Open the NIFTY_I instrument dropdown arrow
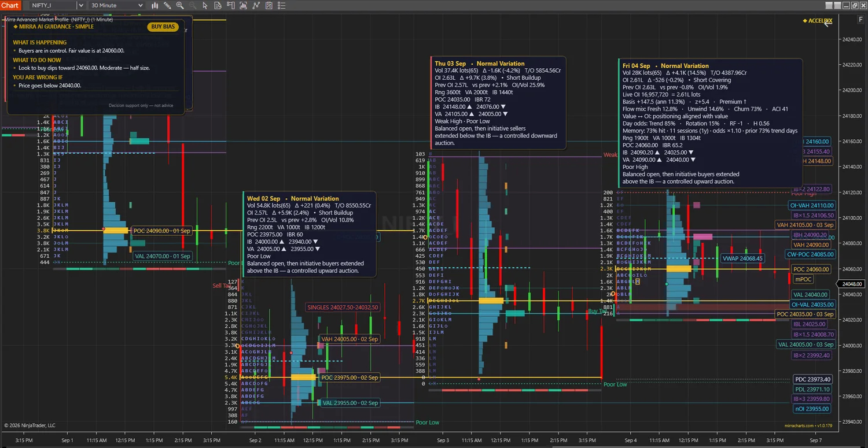Viewport: 868px width, 448px height. point(81,5)
